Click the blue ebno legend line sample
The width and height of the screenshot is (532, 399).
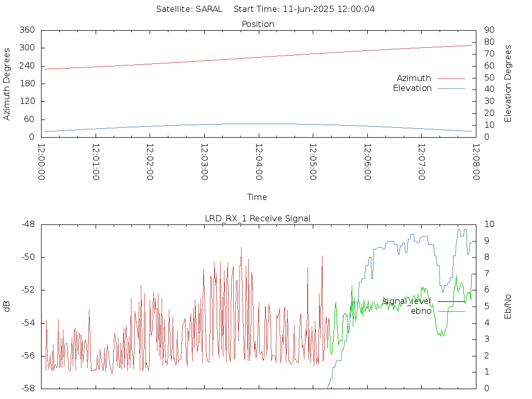point(451,312)
